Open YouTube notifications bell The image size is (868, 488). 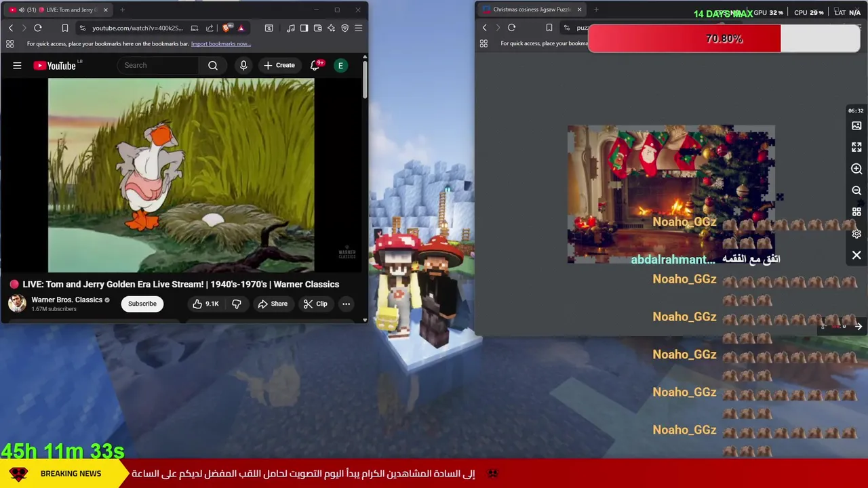pyautogui.click(x=315, y=65)
